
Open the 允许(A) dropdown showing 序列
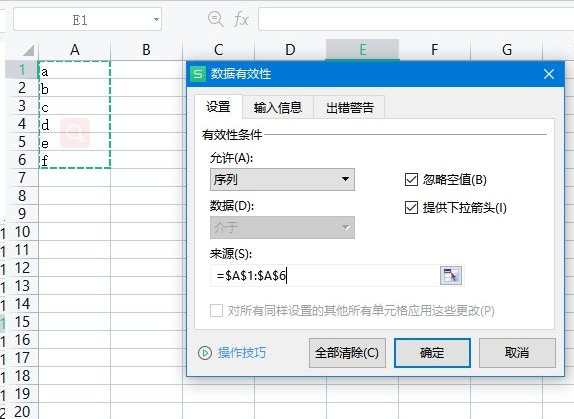(x=282, y=179)
